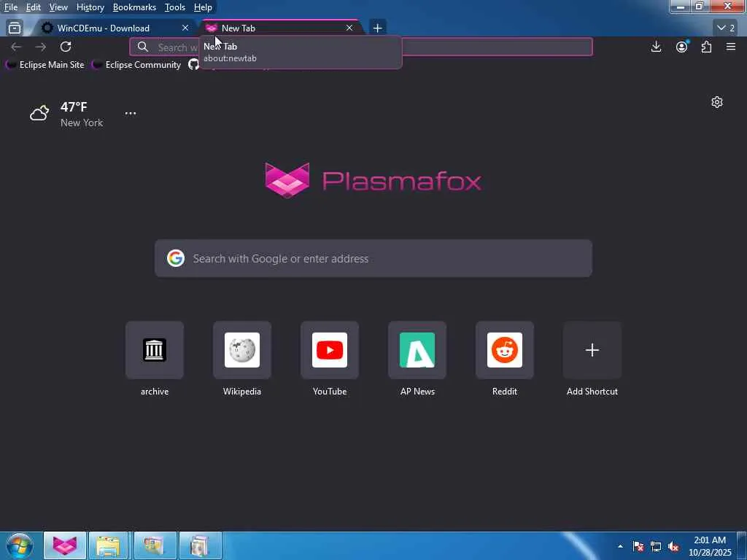Click the muted volume tray icon
This screenshot has width=747, height=560.
tap(673, 547)
